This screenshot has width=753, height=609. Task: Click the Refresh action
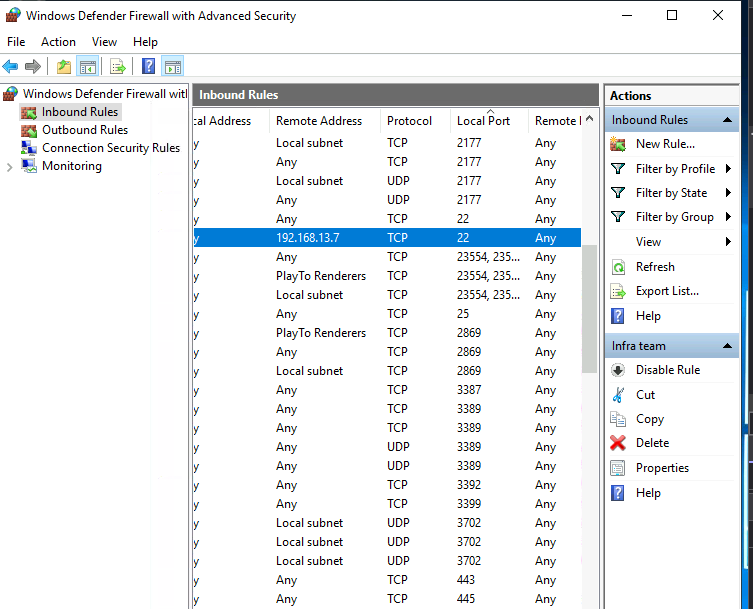tap(655, 267)
